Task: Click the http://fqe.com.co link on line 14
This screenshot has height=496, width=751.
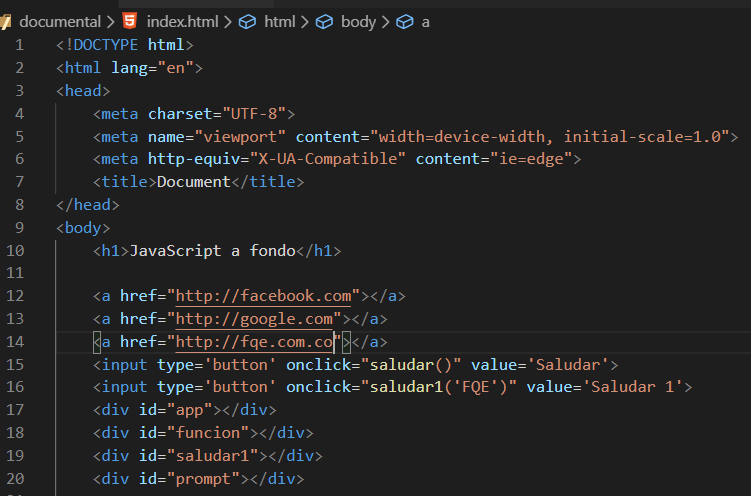Action: pos(254,342)
